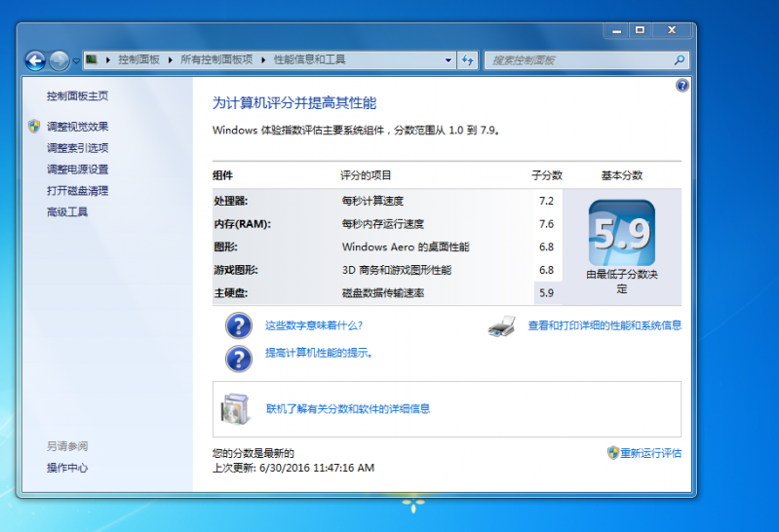Viewport: 779px width, 532px height.
Task: Open 打开磁盘清理 in the sidebar
Action: pyautogui.click(x=77, y=191)
